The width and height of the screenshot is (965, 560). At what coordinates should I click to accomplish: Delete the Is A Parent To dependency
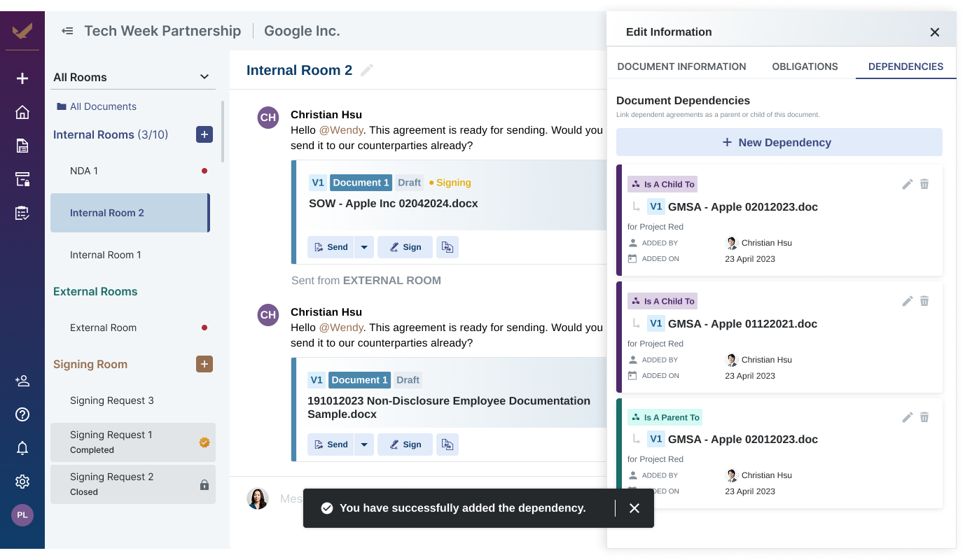pyautogui.click(x=924, y=417)
